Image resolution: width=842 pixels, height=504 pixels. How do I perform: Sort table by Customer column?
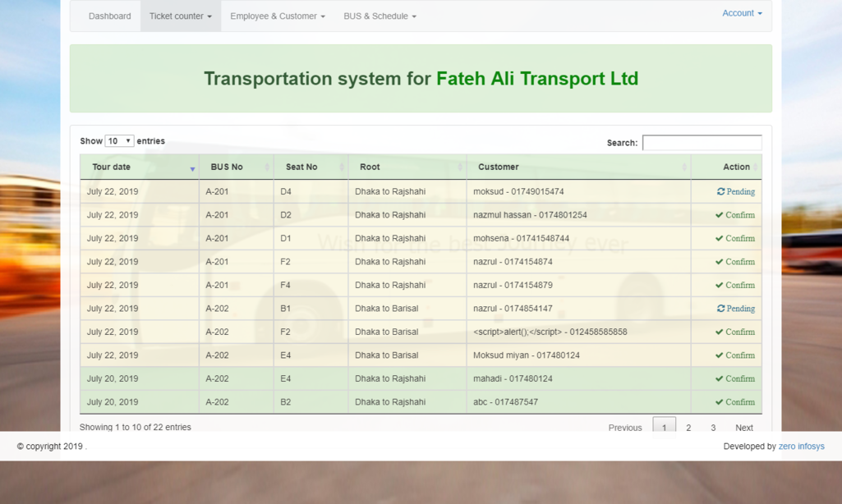(578, 167)
